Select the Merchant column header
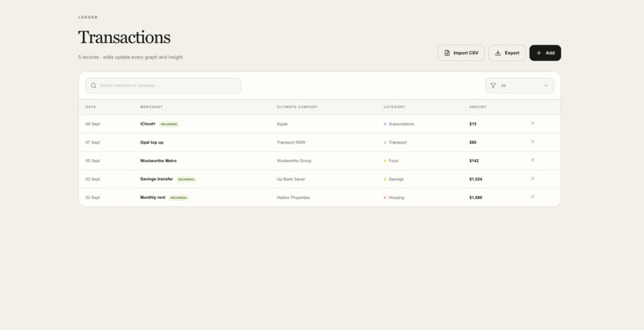 [152, 107]
